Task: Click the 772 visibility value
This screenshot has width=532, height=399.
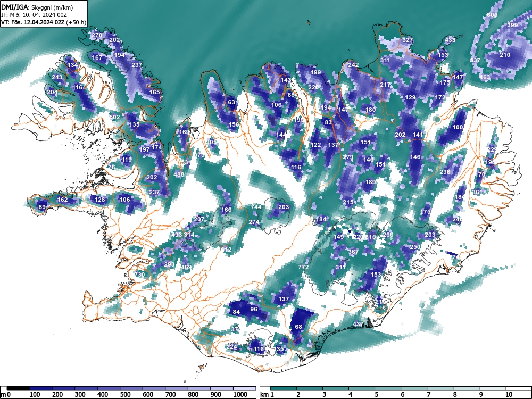Action: coord(303,267)
